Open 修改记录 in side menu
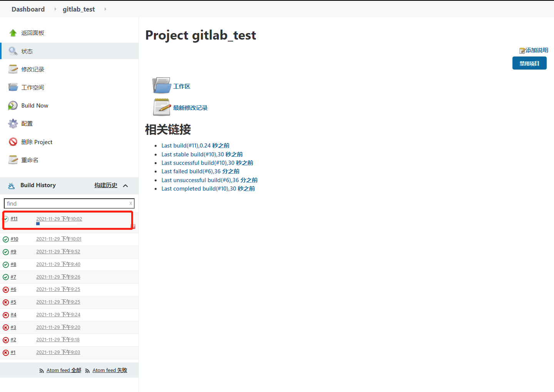 tap(33, 70)
